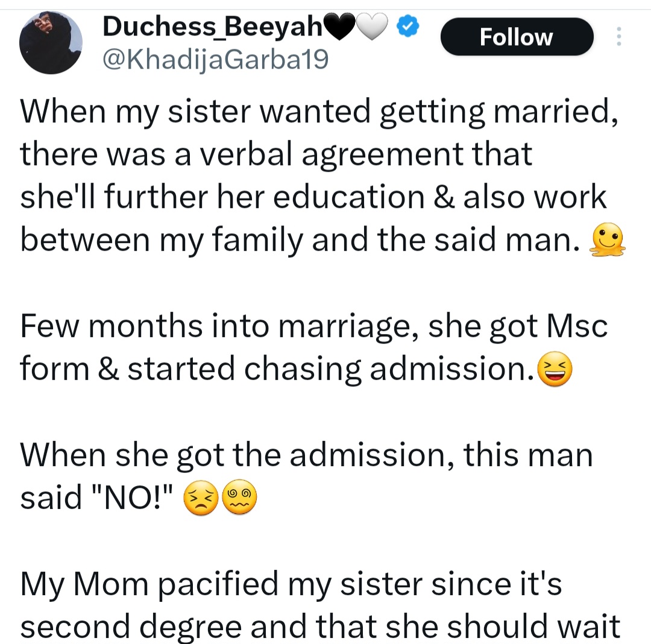Image resolution: width=651 pixels, height=644 pixels.
Task: Click the weary face emoji near NO
Action: [202, 497]
